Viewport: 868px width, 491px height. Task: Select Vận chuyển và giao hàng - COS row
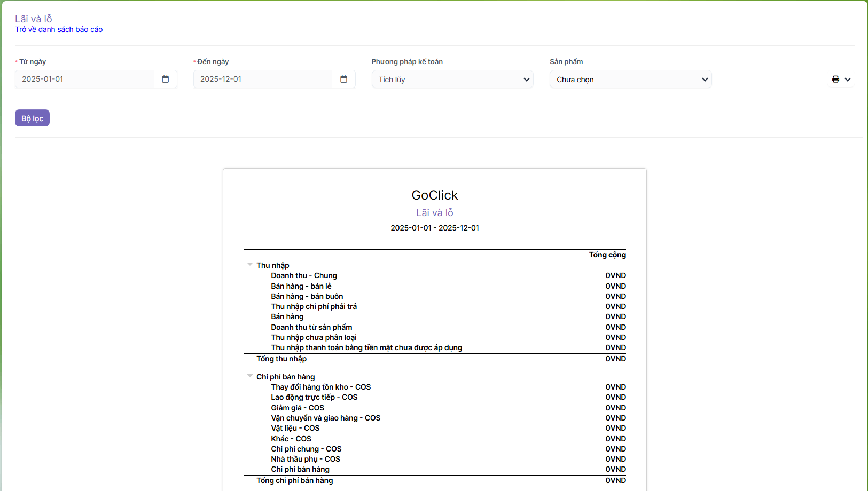(x=325, y=418)
